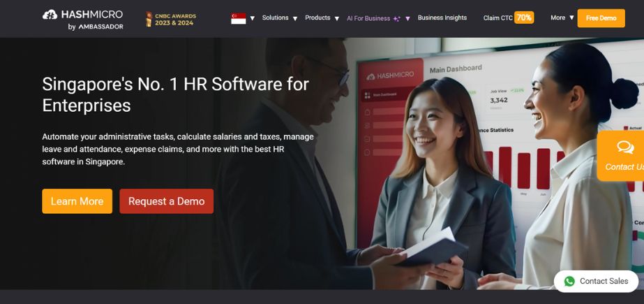Open Business Insights page
This screenshot has height=304, width=644.
coord(442,17)
